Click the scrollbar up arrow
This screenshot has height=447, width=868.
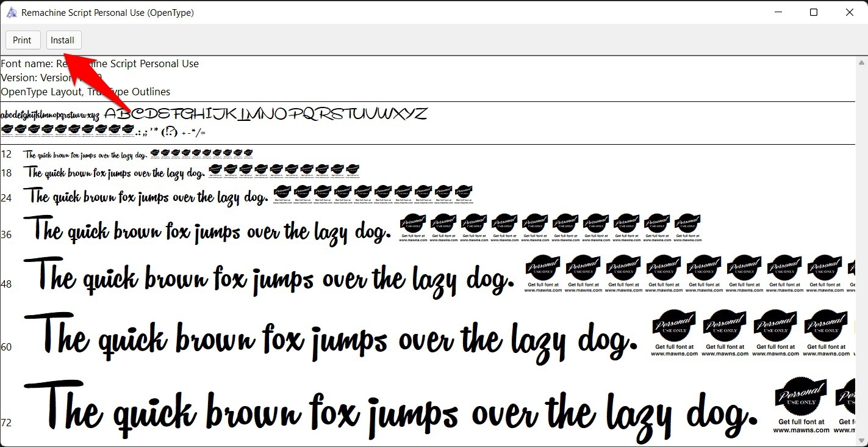(x=862, y=62)
